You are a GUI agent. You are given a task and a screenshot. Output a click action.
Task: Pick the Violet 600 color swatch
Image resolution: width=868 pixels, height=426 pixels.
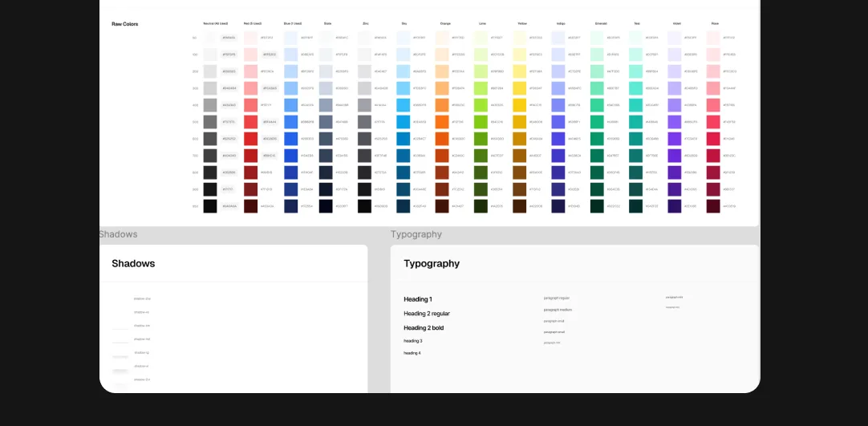(674, 138)
